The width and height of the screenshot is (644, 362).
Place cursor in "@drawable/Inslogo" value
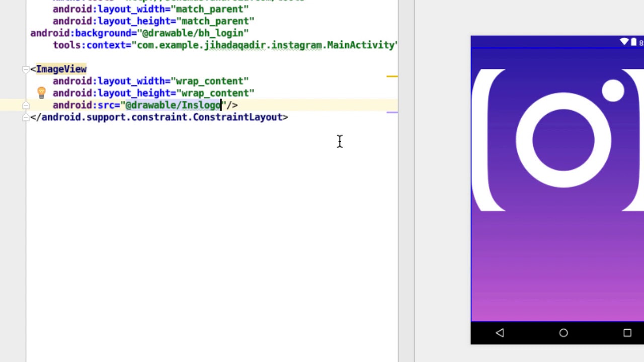(173, 105)
